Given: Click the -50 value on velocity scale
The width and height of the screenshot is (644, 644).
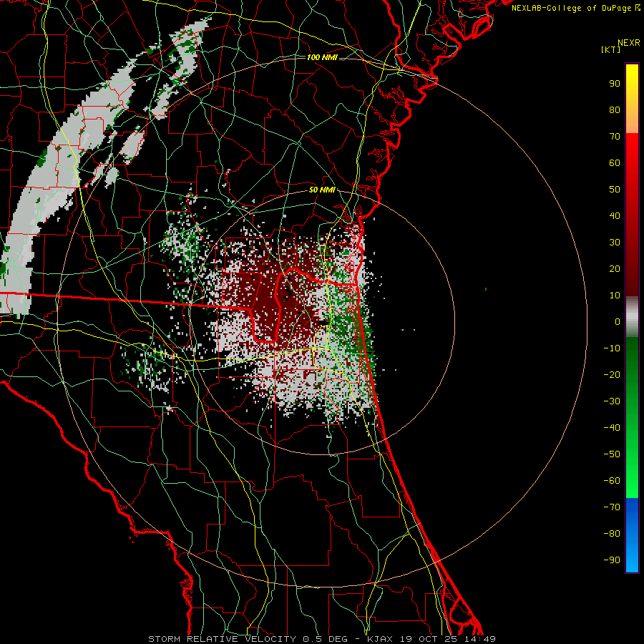Looking at the screenshot, I should [x=612, y=454].
